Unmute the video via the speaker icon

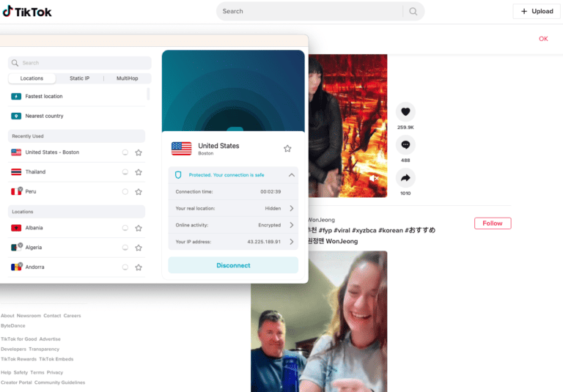(x=373, y=178)
